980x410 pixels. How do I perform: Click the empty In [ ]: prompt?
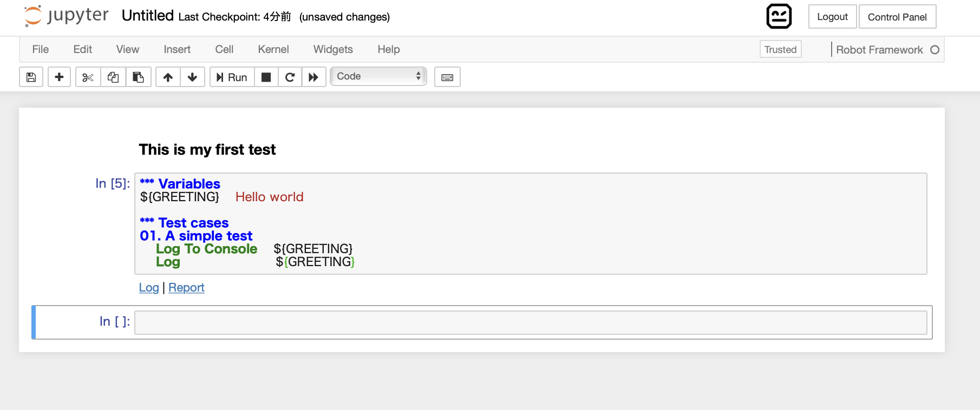tap(115, 321)
